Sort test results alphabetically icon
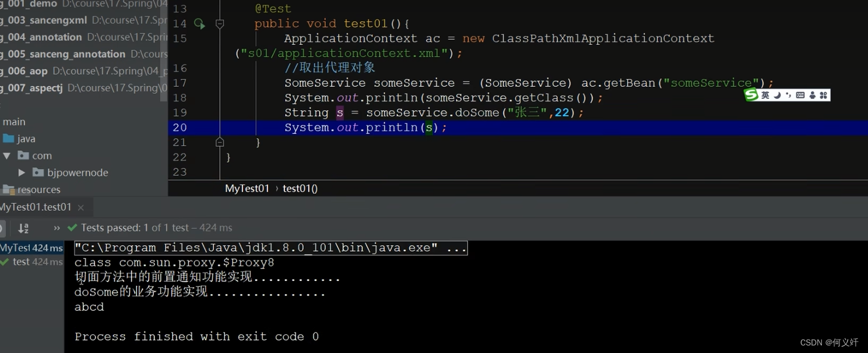Viewport: 868px width, 353px height. tap(23, 228)
